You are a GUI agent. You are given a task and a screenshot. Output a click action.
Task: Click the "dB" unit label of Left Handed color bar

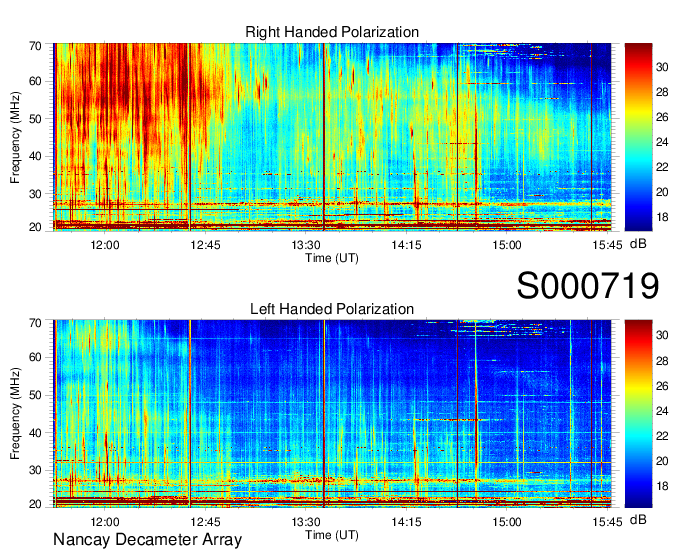(638, 519)
